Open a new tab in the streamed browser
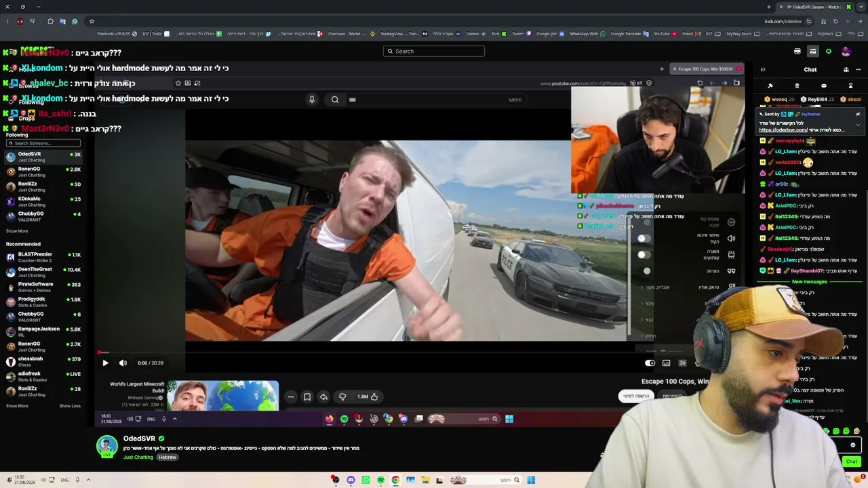 pos(662,68)
